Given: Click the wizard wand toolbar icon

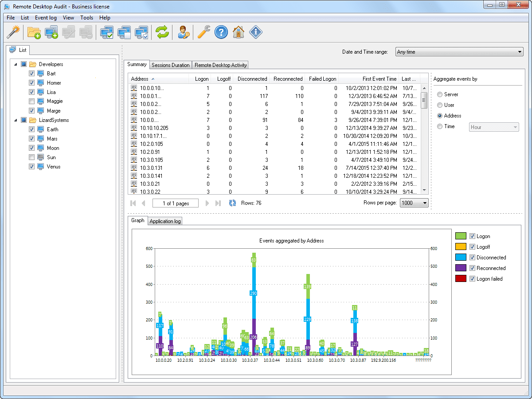Looking at the screenshot, I should (x=14, y=32).
